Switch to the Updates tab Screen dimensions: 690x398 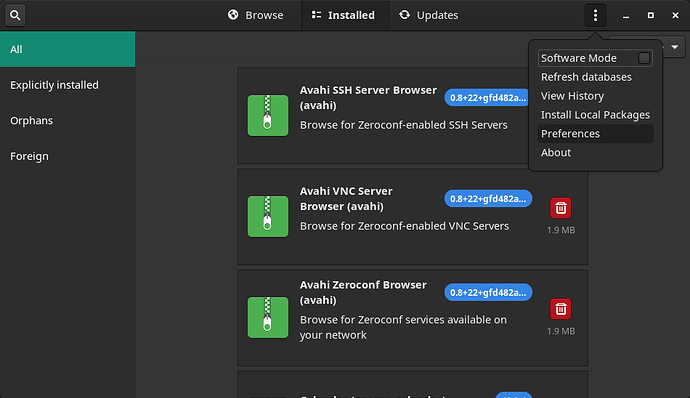click(x=429, y=15)
